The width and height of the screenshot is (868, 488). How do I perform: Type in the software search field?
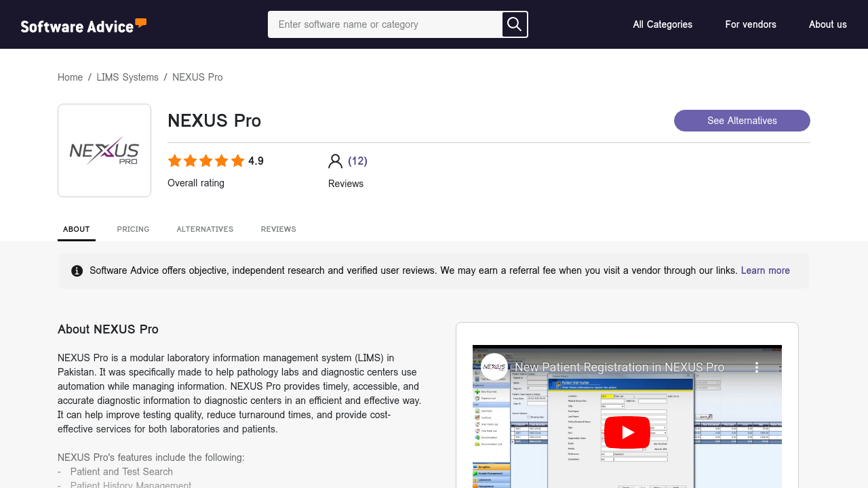click(x=385, y=24)
